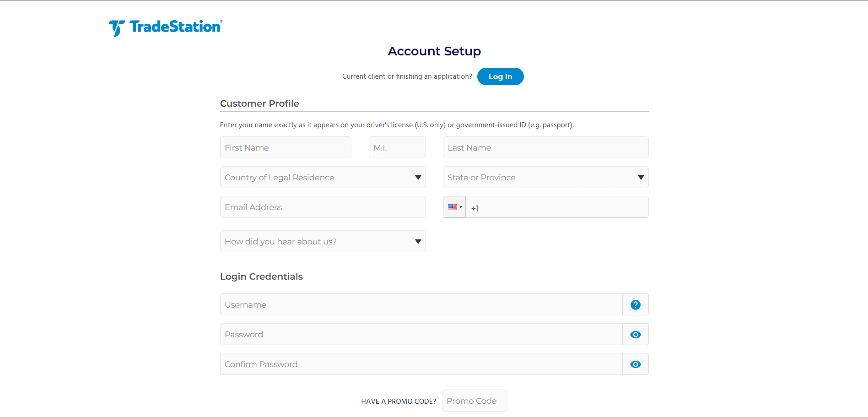Show password using the Password eye icon
The width and height of the screenshot is (868, 417).
[x=635, y=335]
